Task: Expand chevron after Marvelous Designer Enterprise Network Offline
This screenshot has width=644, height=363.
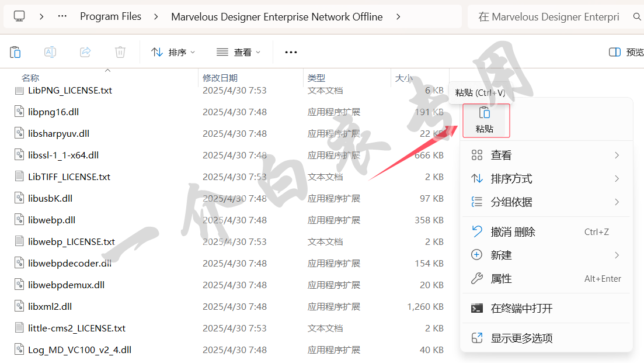Action: tap(398, 16)
